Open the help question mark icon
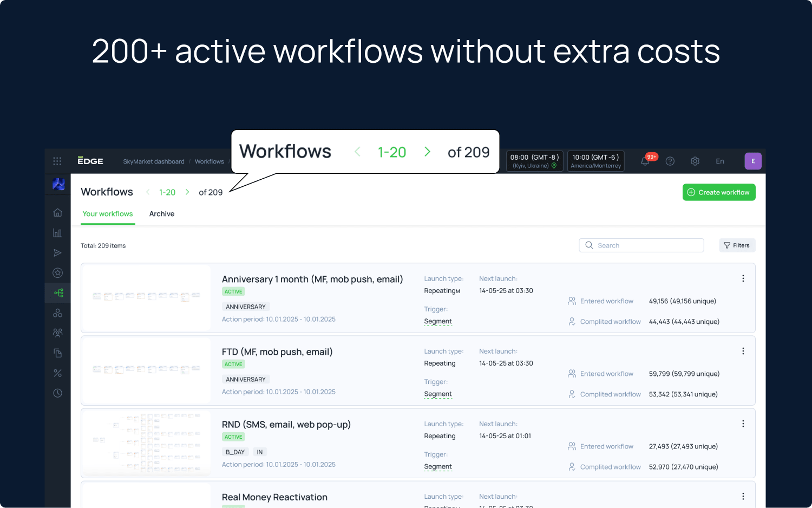 pyautogui.click(x=670, y=161)
